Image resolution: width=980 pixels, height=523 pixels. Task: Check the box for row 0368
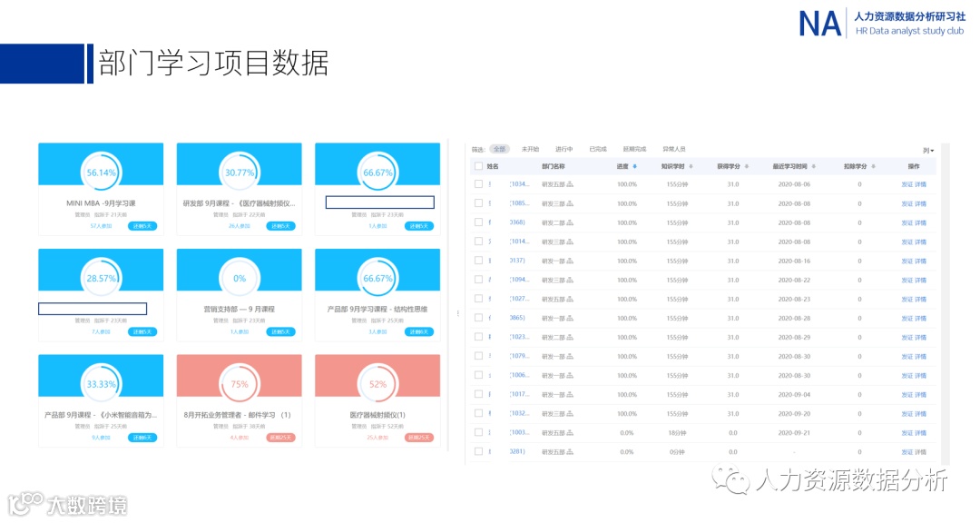point(479,222)
